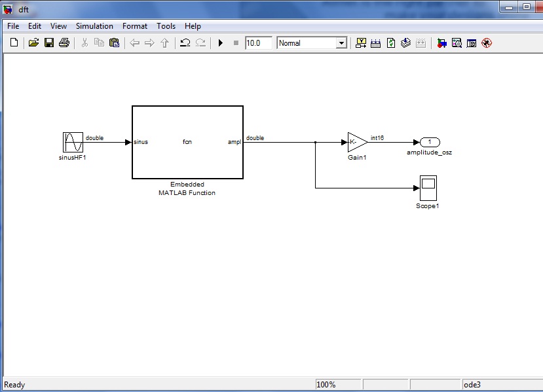The image size is (543, 392).
Task: Click the Paste clipboard icon
Action: click(114, 43)
